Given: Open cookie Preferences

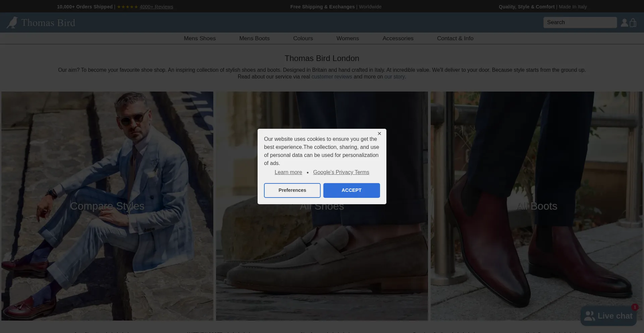Looking at the screenshot, I should tap(292, 190).
